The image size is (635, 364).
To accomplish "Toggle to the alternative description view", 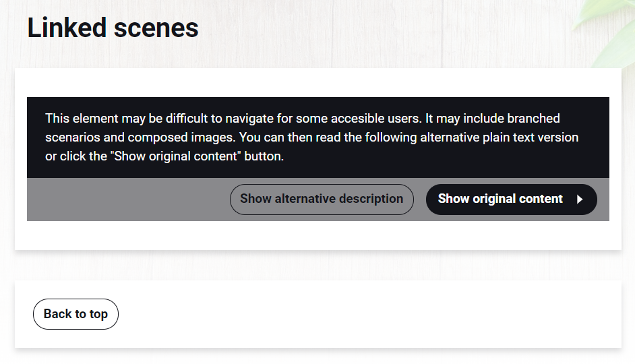I will (322, 200).
